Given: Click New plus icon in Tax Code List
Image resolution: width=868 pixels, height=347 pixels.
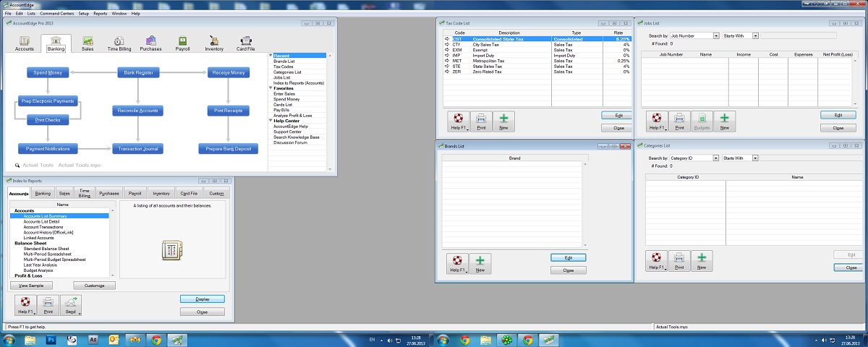Looking at the screenshot, I should tap(503, 121).
